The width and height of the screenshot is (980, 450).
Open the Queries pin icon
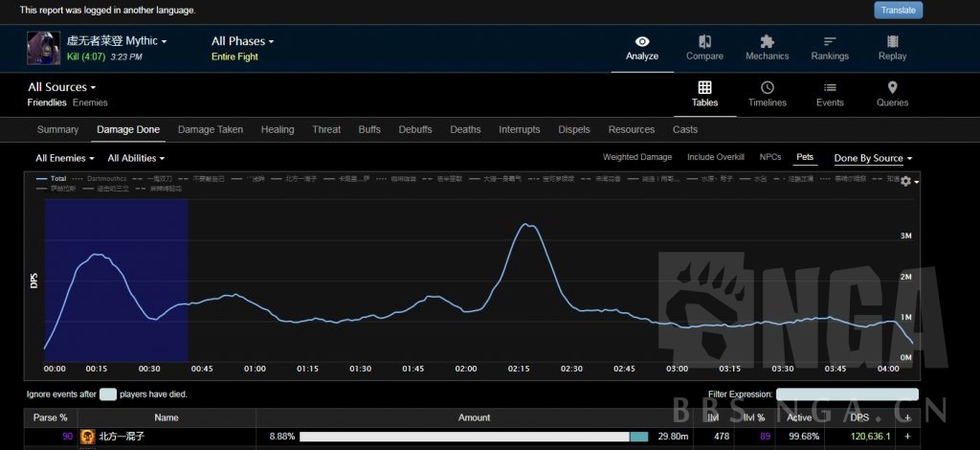[x=892, y=88]
